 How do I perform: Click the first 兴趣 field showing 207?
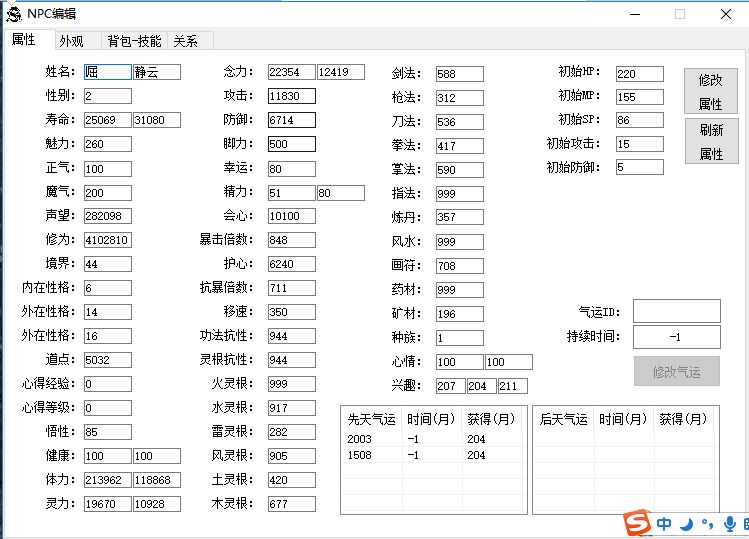pos(450,386)
